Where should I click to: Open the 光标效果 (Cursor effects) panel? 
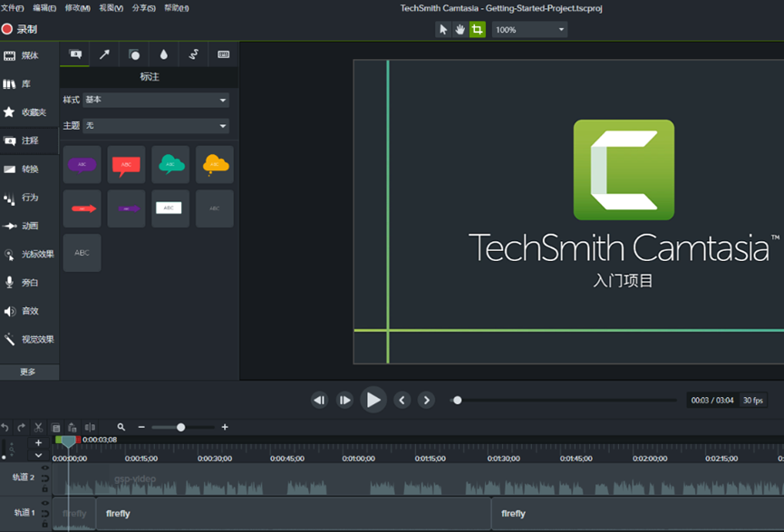29,254
